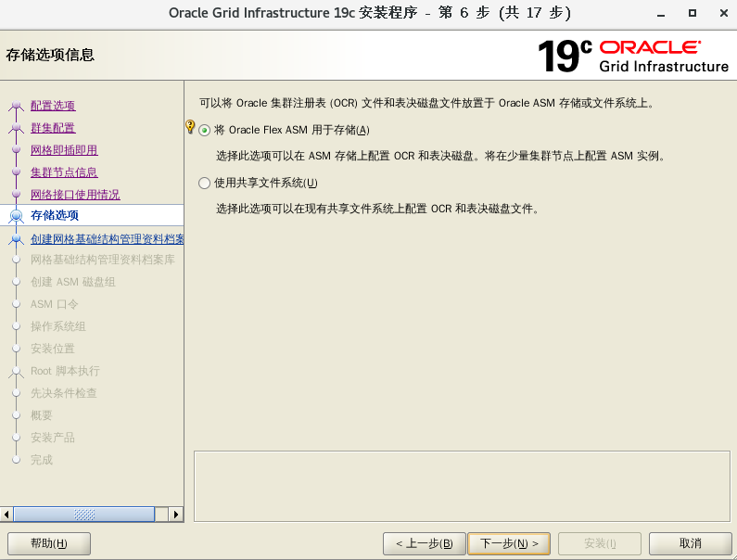Viewport: 737px width, 560px height.
Task: Click the disabled 创建 ASM 磁盘组 step
Action: pyautogui.click(x=73, y=282)
